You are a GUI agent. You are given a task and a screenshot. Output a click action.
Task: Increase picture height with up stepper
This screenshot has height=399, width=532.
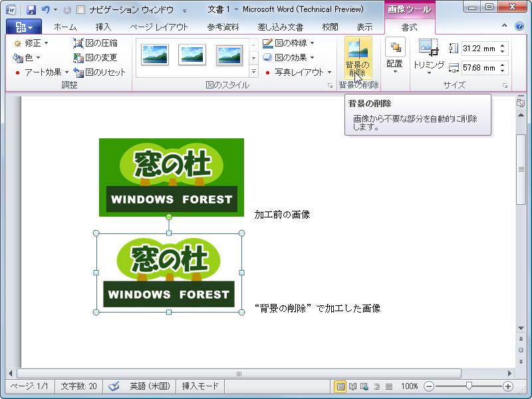503,45
